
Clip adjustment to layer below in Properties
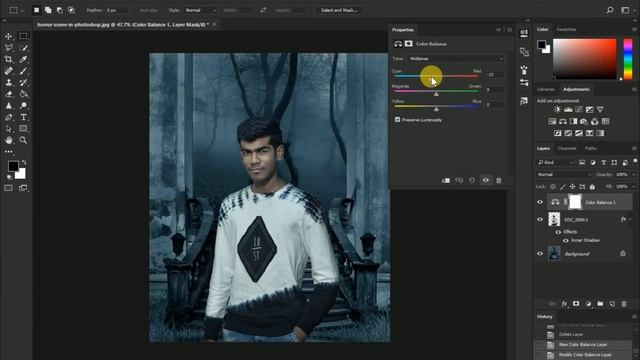(x=446, y=180)
